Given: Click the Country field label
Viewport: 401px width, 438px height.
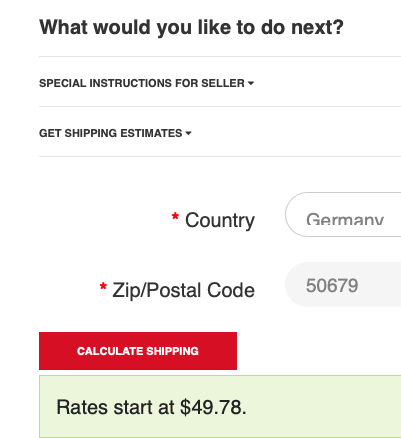Looking at the screenshot, I should (220, 220).
